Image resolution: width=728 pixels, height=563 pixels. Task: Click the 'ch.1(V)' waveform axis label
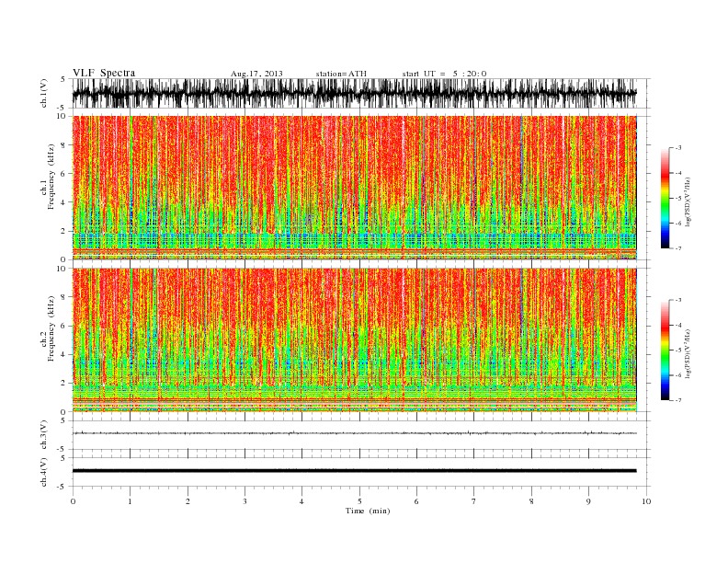coord(44,93)
